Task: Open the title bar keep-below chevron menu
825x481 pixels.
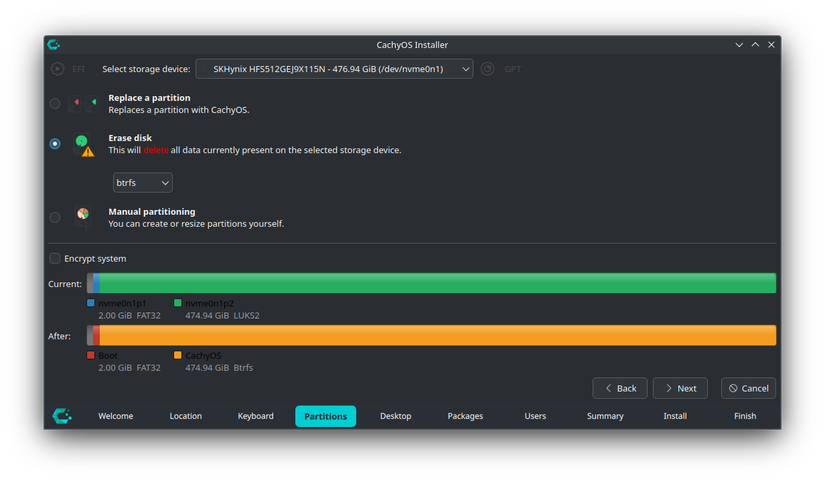Action: click(739, 45)
